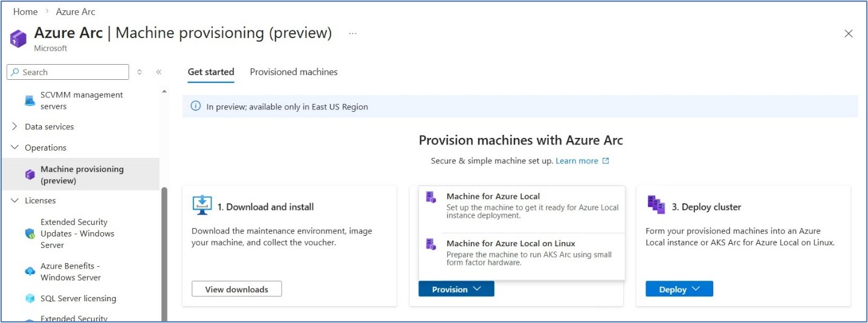Viewport: 868px width, 323px height.
Task: Click the sidebar vertical scrollbar
Action: 164,254
